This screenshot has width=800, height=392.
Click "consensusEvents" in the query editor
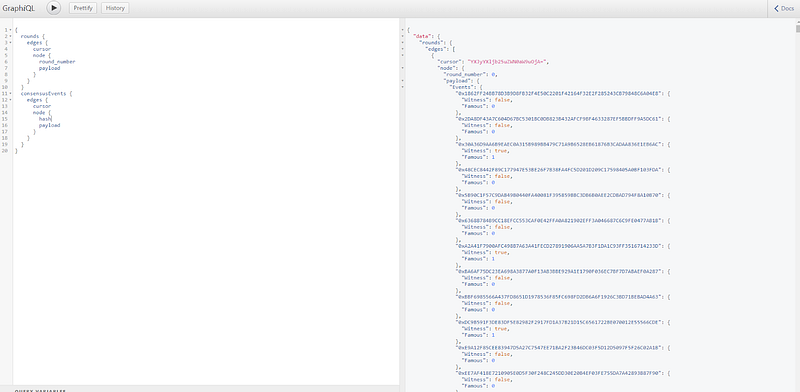43,93
